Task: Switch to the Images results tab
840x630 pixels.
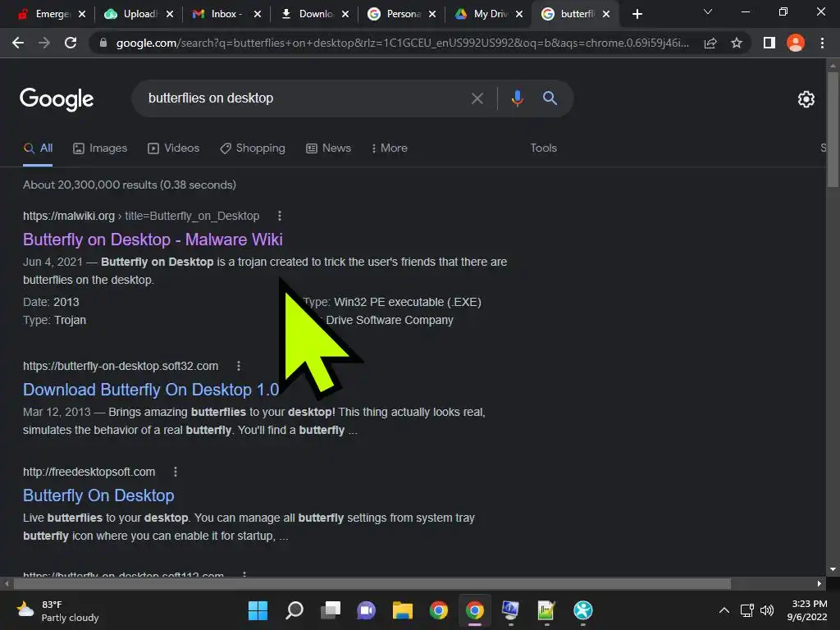Action: 100,148
